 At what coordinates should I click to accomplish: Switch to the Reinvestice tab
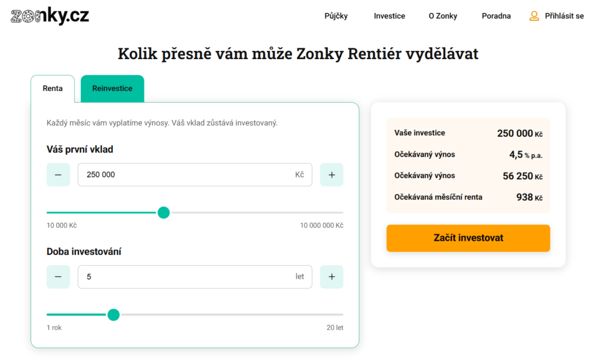click(x=112, y=88)
